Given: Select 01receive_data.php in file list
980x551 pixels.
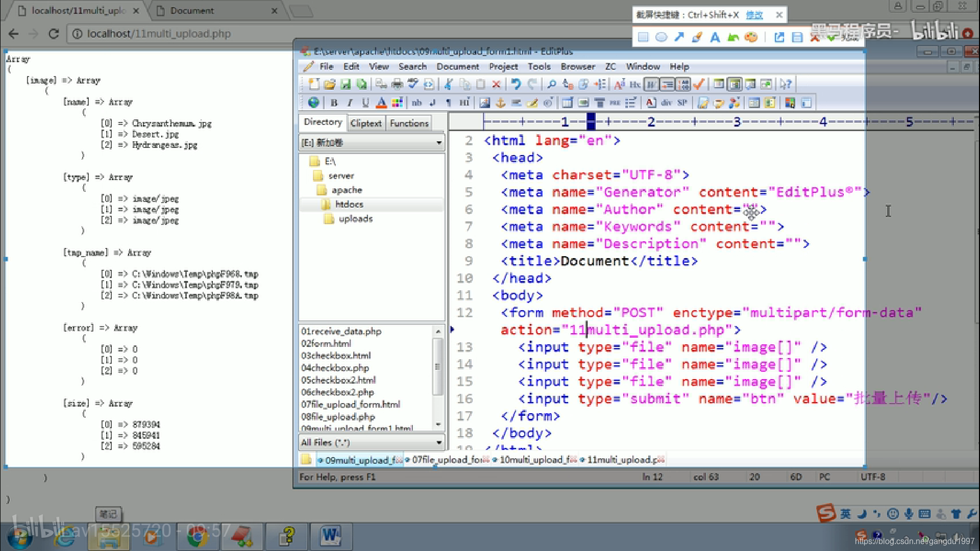Looking at the screenshot, I should (341, 332).
